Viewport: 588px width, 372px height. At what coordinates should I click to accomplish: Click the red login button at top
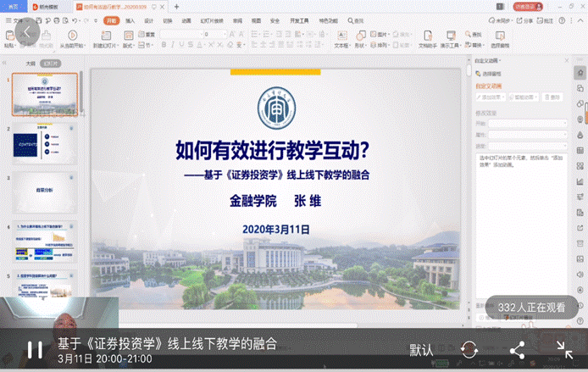pos(528,7)
